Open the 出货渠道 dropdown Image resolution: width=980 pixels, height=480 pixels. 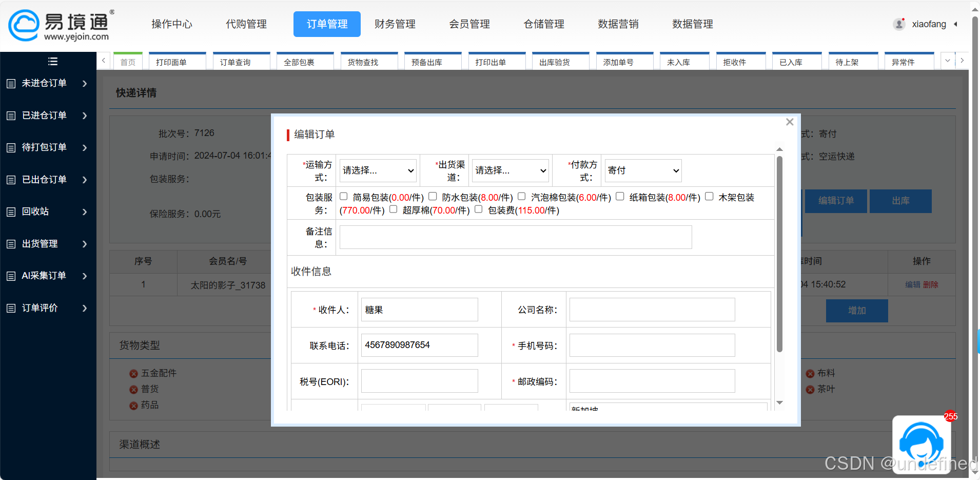[511, 170]
